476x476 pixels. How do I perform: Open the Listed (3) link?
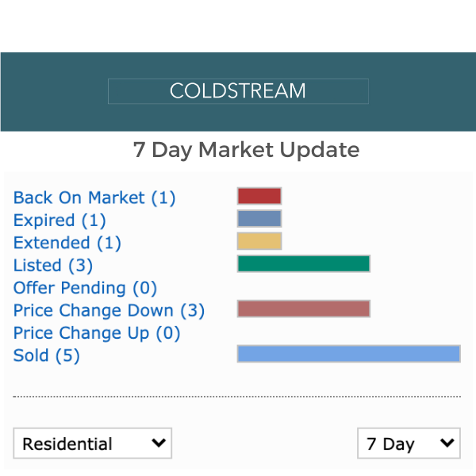point(53,265)
